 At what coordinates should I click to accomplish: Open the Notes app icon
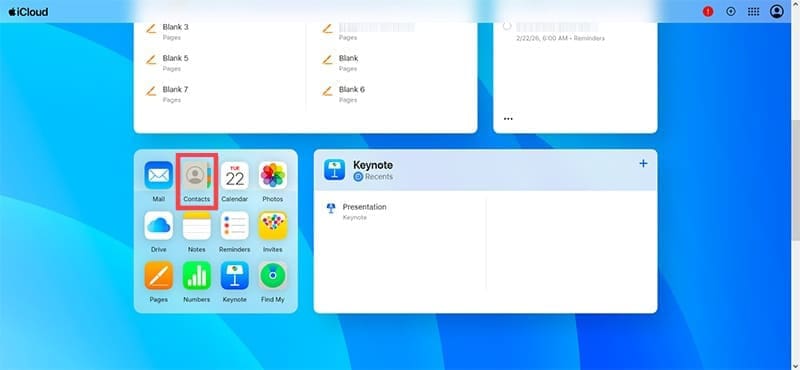click(x=196, y=226)
